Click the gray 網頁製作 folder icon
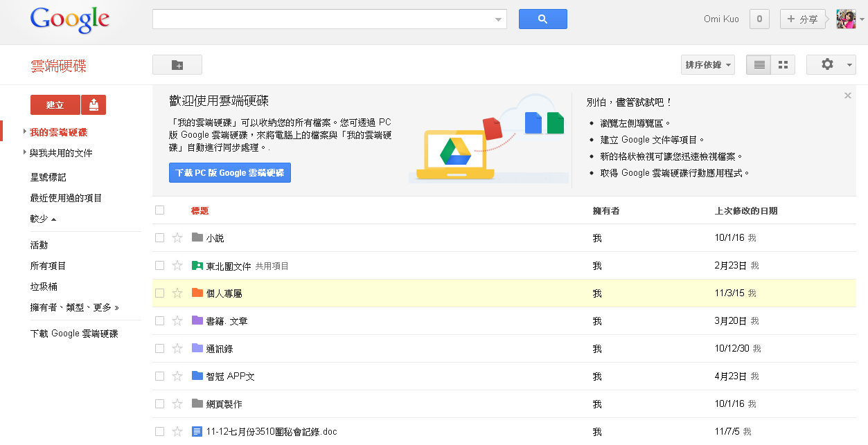The image size is (868, 445). (197, 403)
